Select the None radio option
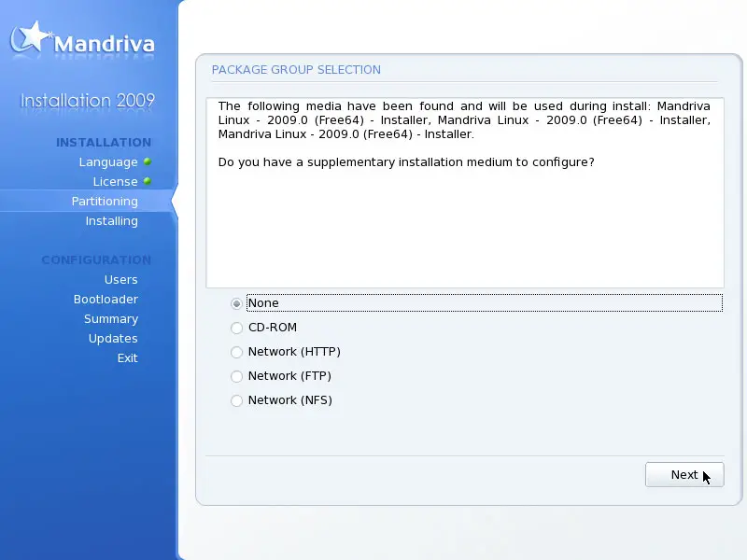This screenshot has width=747, height=560. [x=236, y=303]
